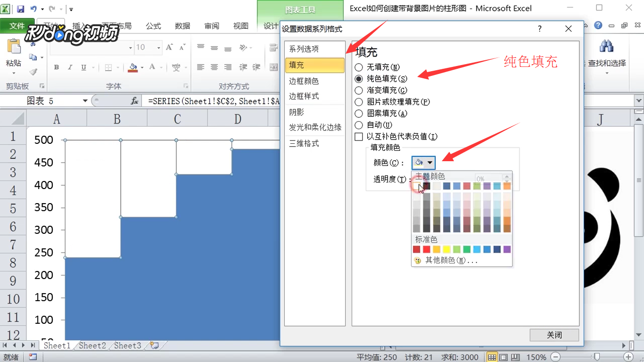Click the Format Painter brush icon
This screenshot has width=644, height=362.
tap(33, 72)
